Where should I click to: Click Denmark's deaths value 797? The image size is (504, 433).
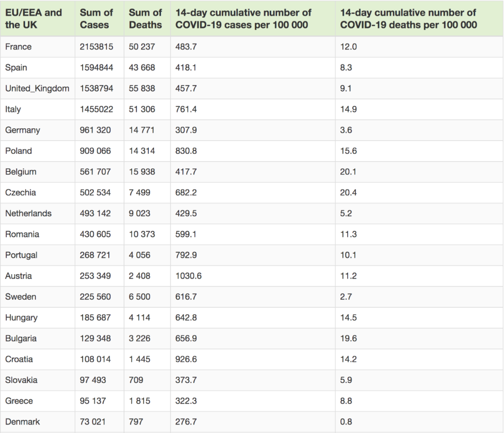pyautogui.click(x=136, y=422)
